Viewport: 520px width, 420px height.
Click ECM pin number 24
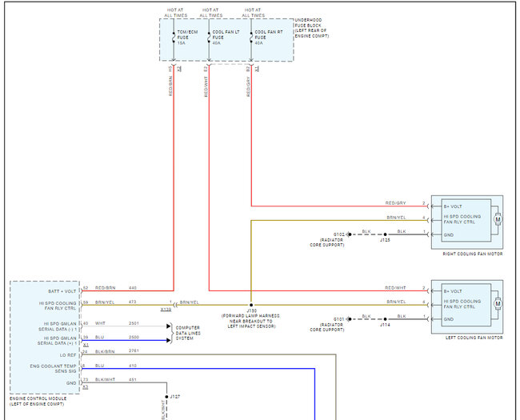click(x=86, y=351)
